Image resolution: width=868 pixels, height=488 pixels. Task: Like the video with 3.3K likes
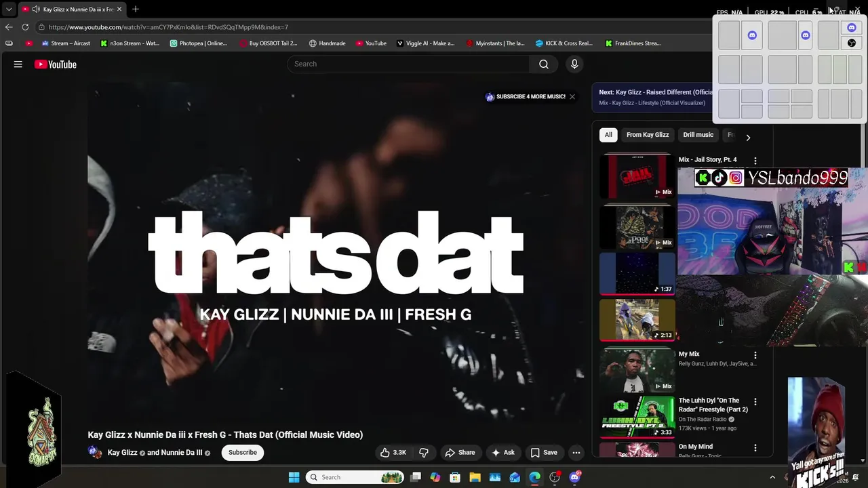point(393,452)
